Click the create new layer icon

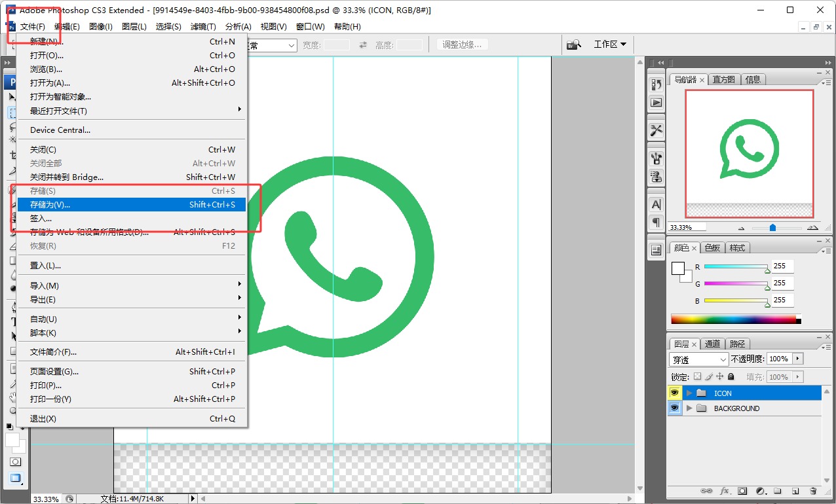click(x=795, y=491)
